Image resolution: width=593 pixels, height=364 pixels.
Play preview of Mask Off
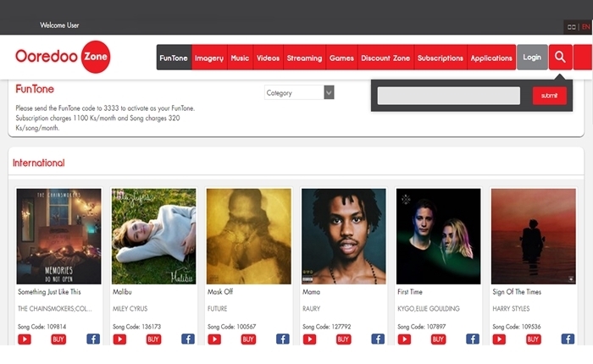click(214, 339)
